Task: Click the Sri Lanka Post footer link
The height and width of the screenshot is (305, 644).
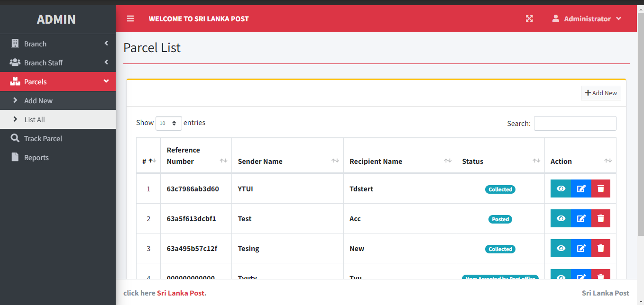Action: [x=181, y=293]
